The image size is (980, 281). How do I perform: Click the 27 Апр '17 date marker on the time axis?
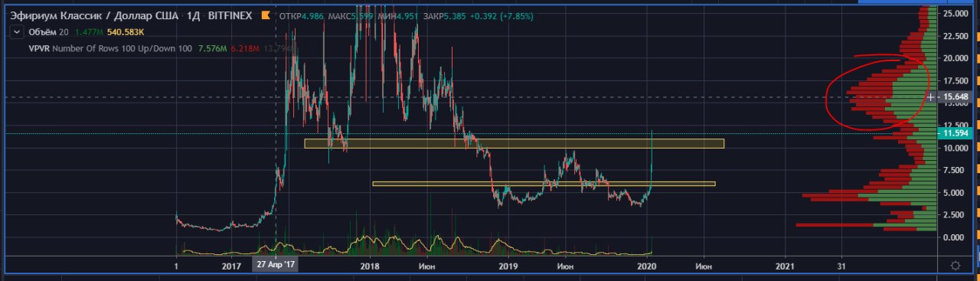coord(276,265)
